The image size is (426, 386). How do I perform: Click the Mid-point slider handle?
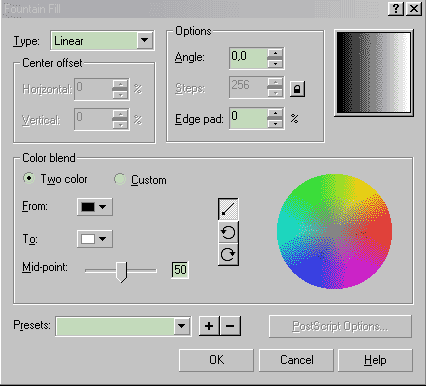click(121, 272)
